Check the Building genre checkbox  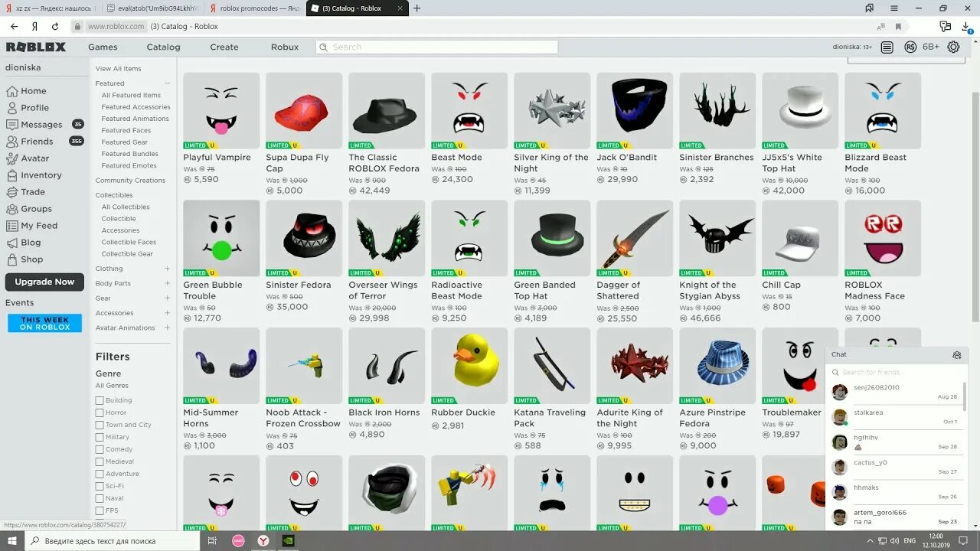click(100, 400)
